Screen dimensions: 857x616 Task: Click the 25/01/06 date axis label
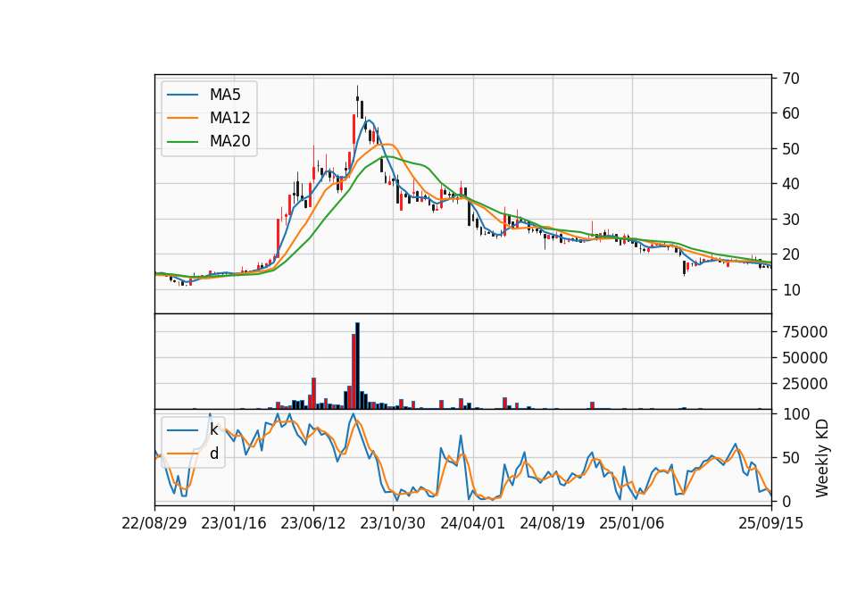click(632, 523)
